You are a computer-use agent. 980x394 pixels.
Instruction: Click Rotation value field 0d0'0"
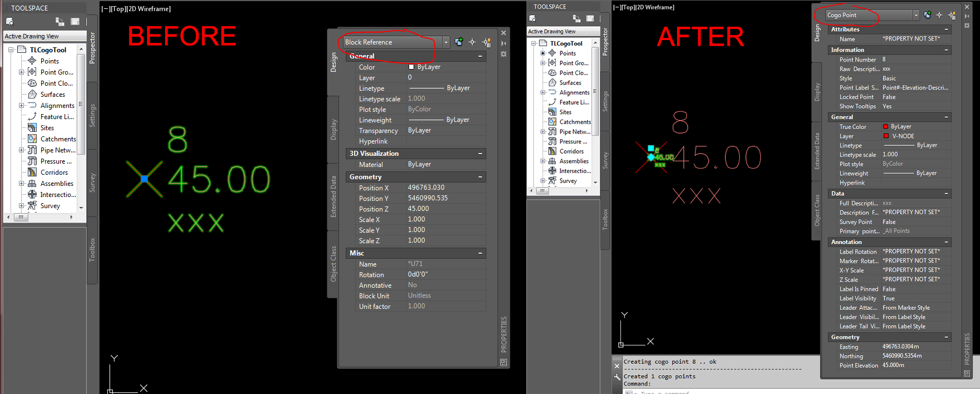(446, 274)
